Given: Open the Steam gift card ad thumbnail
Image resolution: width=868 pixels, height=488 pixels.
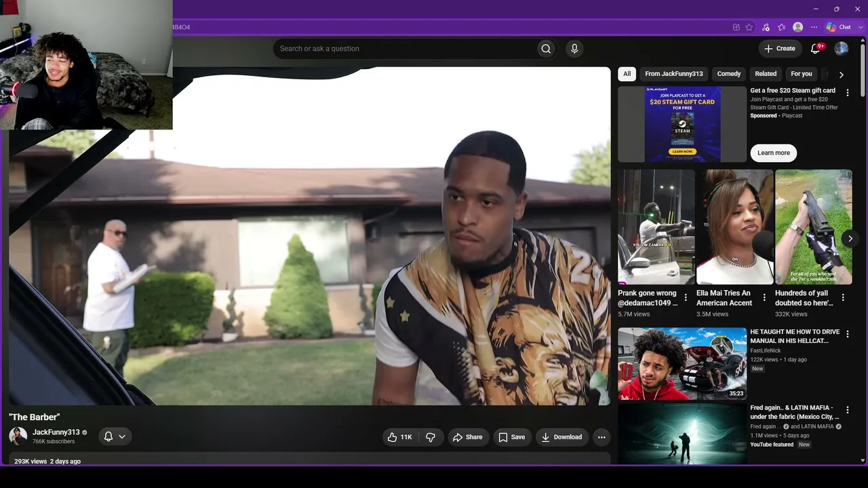Looking at the screenshot, I should click(682, 125).
